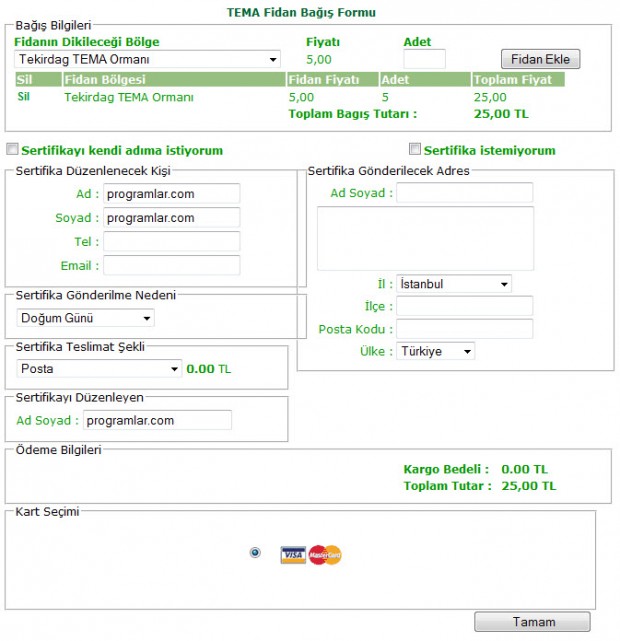This screenshot has width=620, height=641.
Task: Check 'Sertifikayı kendi adıma istiyorum' box
Action: (x=12, y=149)
